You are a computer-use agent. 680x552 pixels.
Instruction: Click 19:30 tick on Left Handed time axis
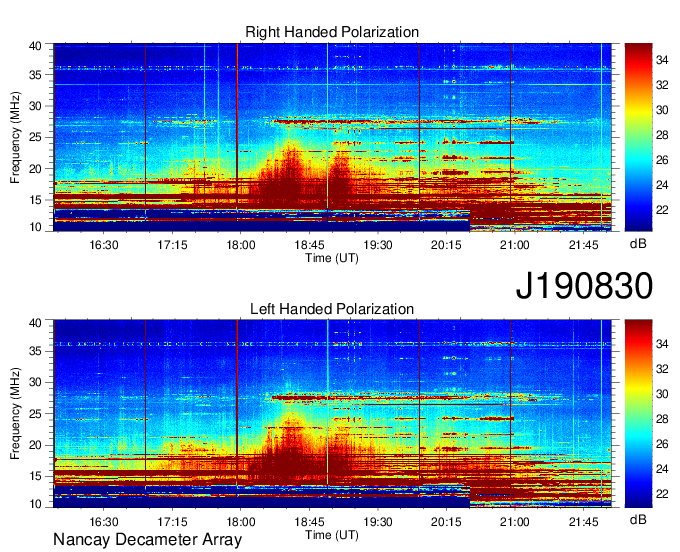[x=378, y=522]
